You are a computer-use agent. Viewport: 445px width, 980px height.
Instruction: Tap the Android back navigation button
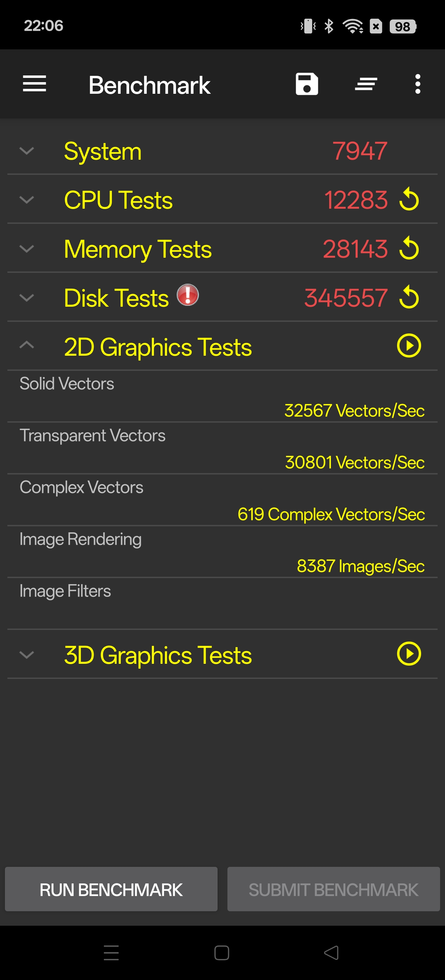331,953
